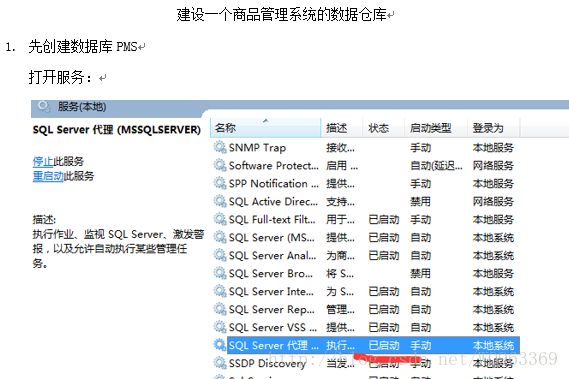Click 网络服务 logon of SQL Active Direc...
The height and width of the screenshot is (379, 569).
(493, 201)
